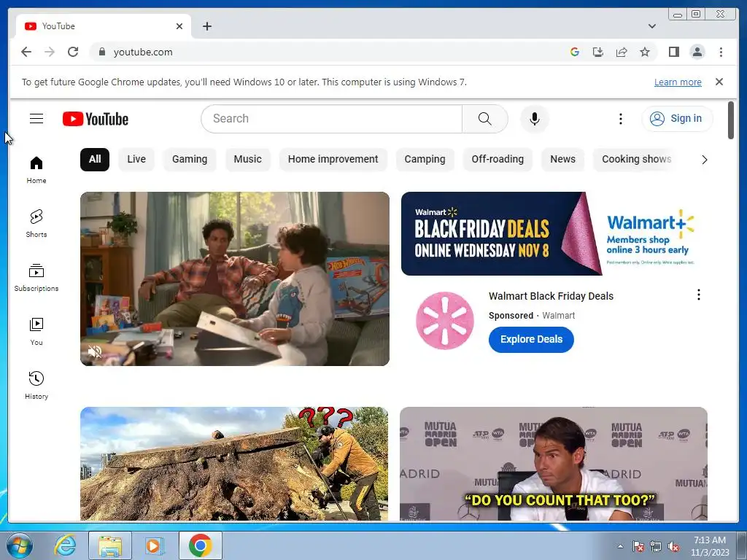Show hidden tray icons arrow
747x560 pixels.
pos(620,546)
